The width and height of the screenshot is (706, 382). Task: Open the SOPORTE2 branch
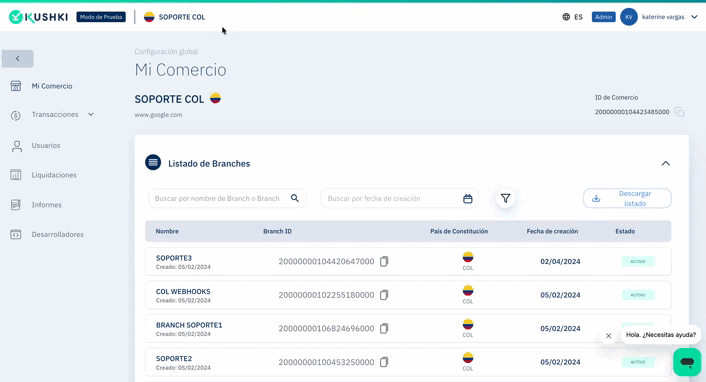click(174, 359)
